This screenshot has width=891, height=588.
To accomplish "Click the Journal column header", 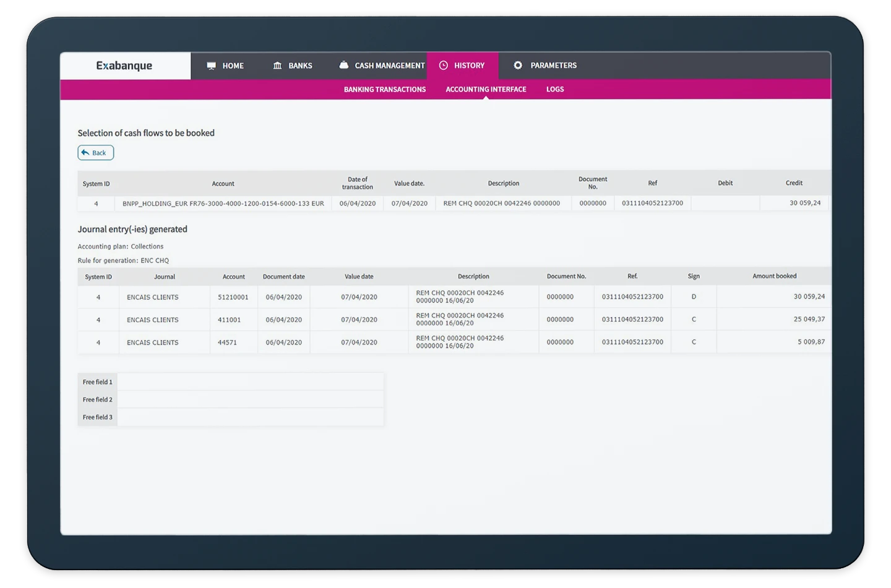I will point(165,277).
